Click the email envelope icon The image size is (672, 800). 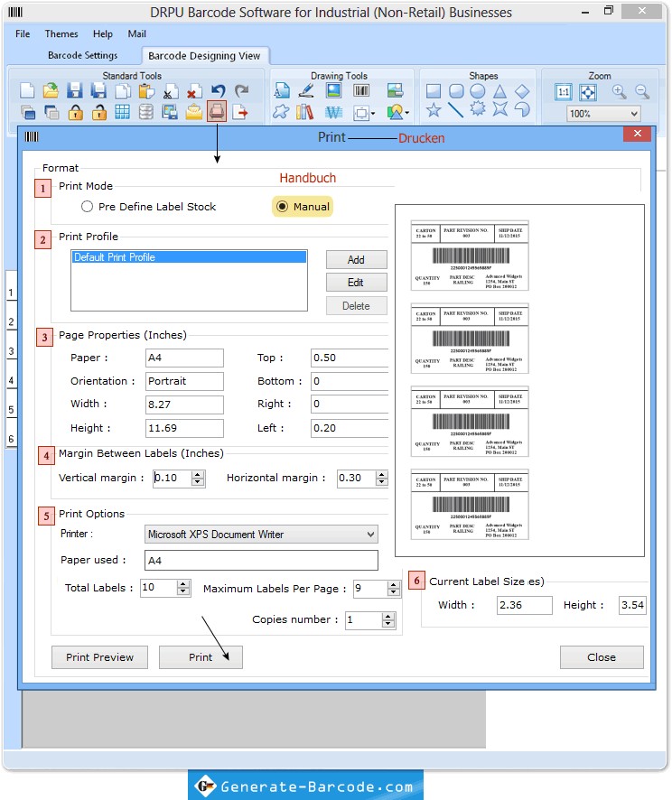[194, 112]
